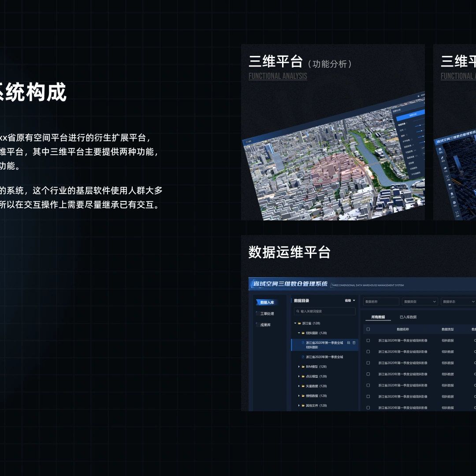Tick the checkbox of the second data row

tap(368, 352)
